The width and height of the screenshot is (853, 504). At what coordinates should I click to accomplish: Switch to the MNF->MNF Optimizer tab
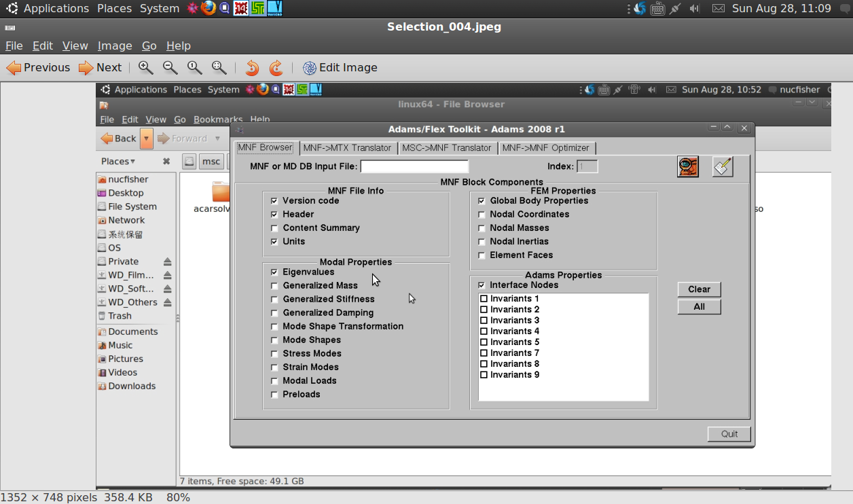tap(547, 147)
